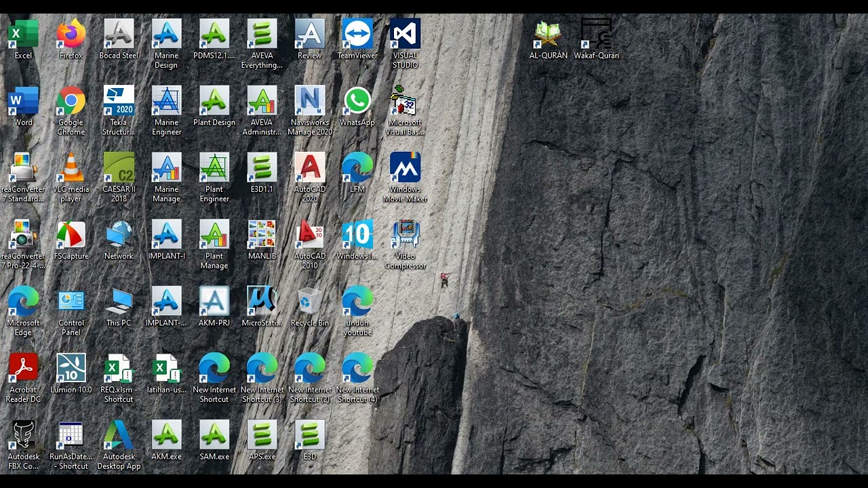Select the Marine Manage icon
The image size is (868, 488).
click(166, 167)
